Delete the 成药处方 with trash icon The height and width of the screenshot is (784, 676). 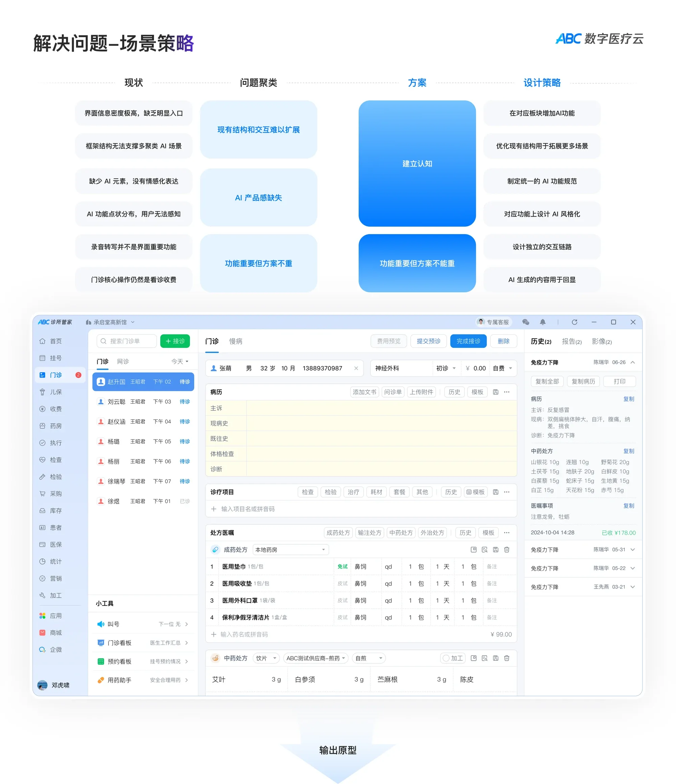(x=507, y=549)
